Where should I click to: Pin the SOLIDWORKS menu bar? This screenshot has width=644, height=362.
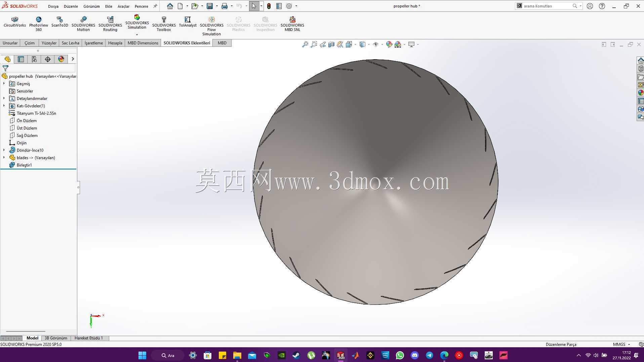tap(155, 6)
